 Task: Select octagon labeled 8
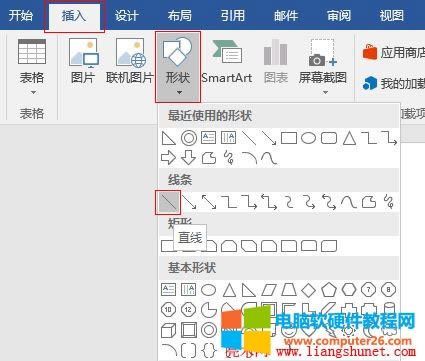point(389,290)
